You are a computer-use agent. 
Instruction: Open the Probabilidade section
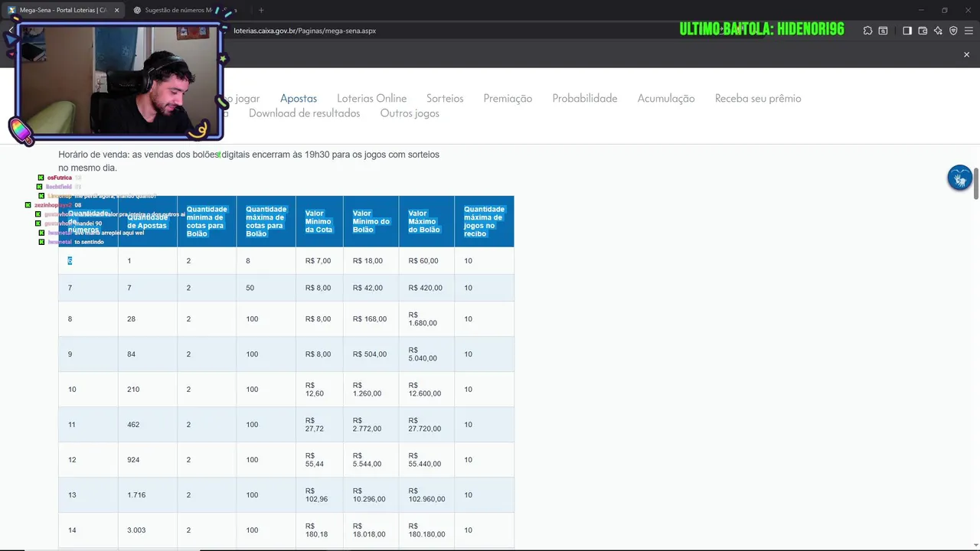[x=585, y=98]
